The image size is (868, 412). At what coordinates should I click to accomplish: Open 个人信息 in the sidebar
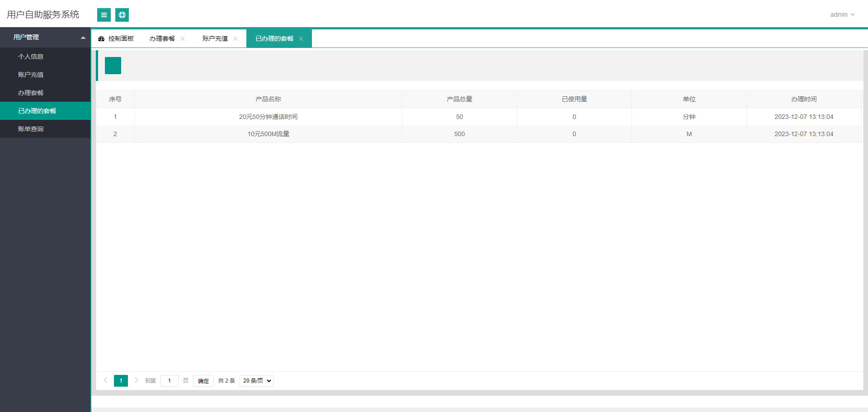coord(45,57)
